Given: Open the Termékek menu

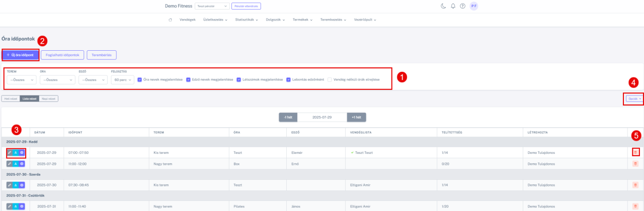Looking at the screenshot, I should [x=302, y=20].
